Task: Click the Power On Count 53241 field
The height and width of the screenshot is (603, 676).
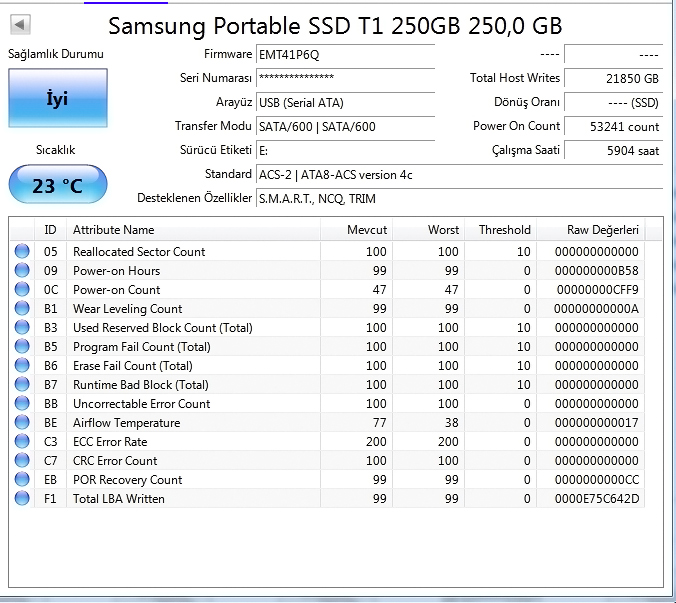Action: 613,127
